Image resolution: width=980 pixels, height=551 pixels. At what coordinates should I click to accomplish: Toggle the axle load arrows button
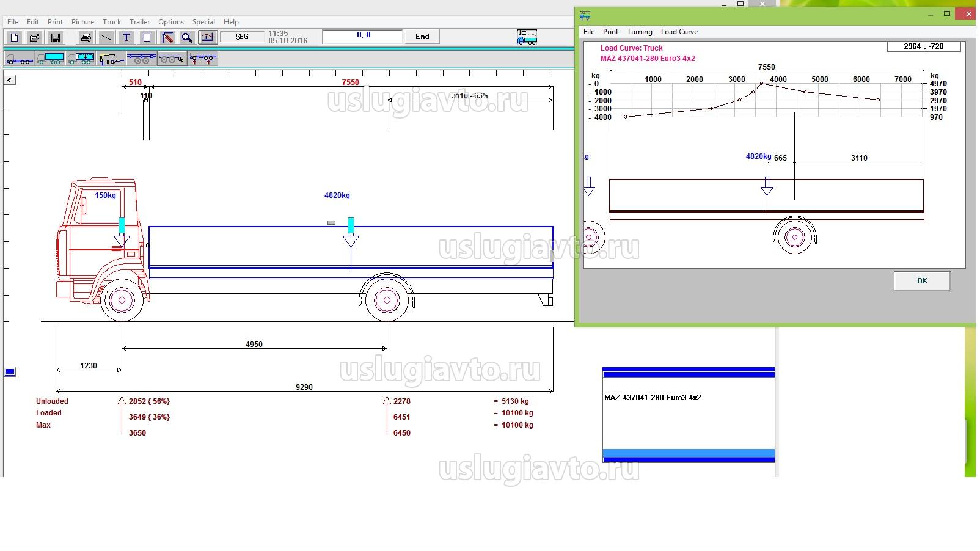[203, 59]
